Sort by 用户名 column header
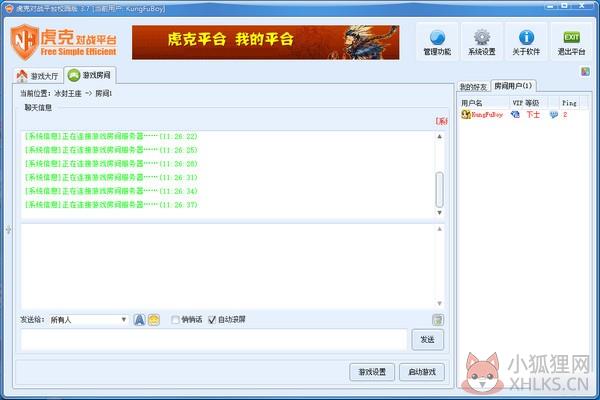The height and width of the screenshot is (400, 600). 484,103
